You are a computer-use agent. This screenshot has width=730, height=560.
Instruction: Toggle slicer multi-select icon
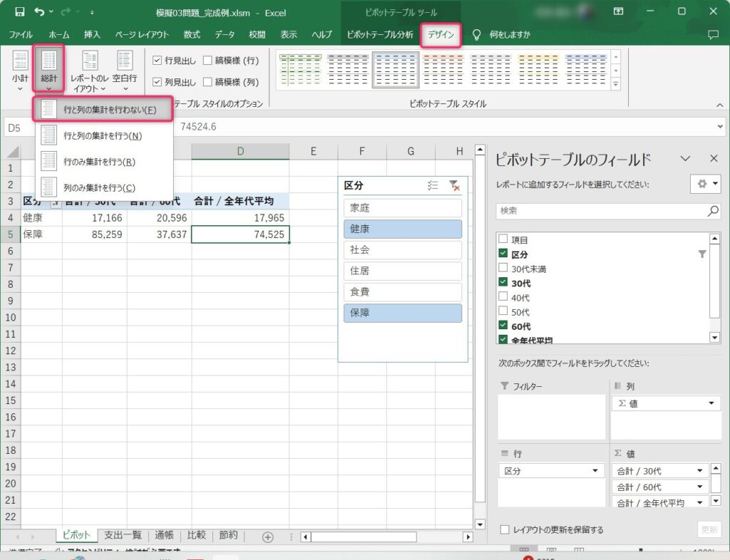tap(432, 185)
